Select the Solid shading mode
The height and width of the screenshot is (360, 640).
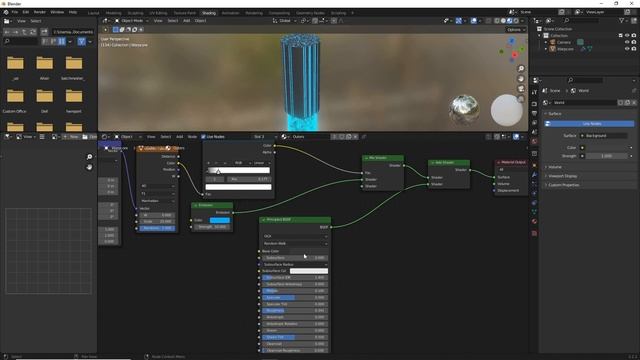coord(503,20)
